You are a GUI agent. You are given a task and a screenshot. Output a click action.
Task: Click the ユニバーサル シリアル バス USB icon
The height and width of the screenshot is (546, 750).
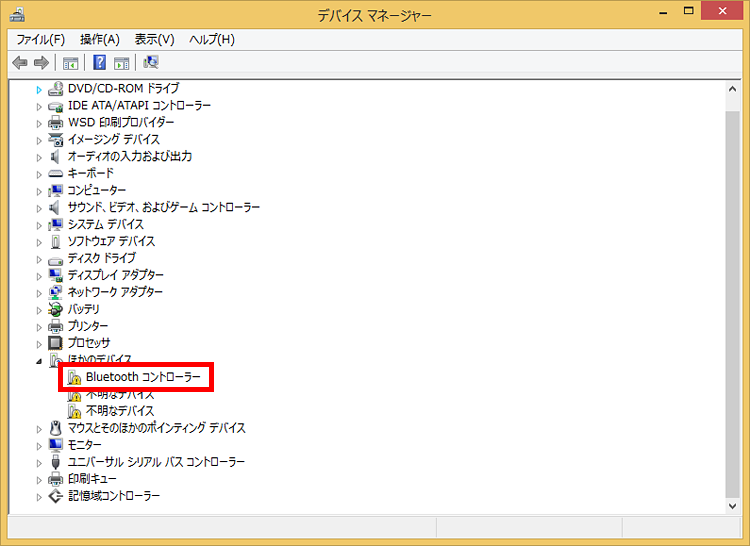tap(55, 462)
